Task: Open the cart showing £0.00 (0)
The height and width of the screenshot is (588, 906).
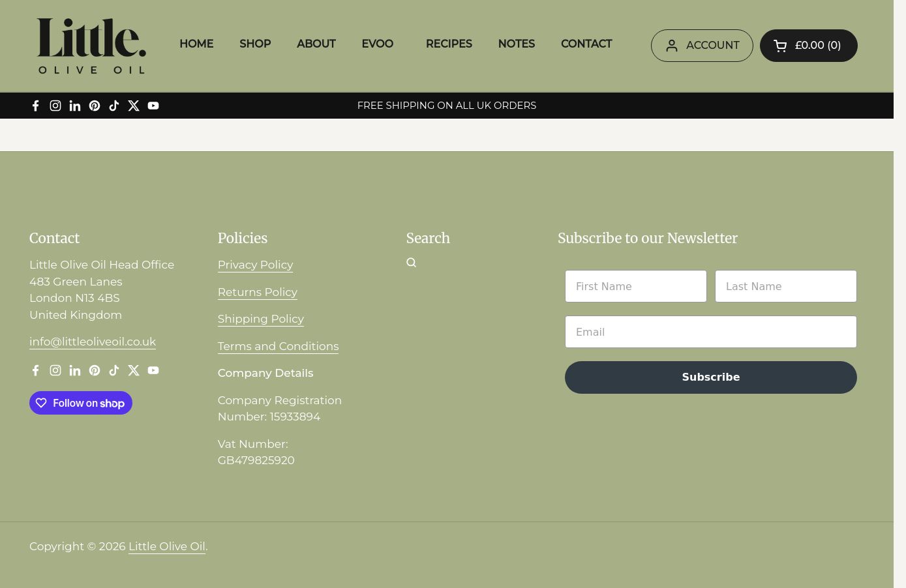Action: click(808, 46)
